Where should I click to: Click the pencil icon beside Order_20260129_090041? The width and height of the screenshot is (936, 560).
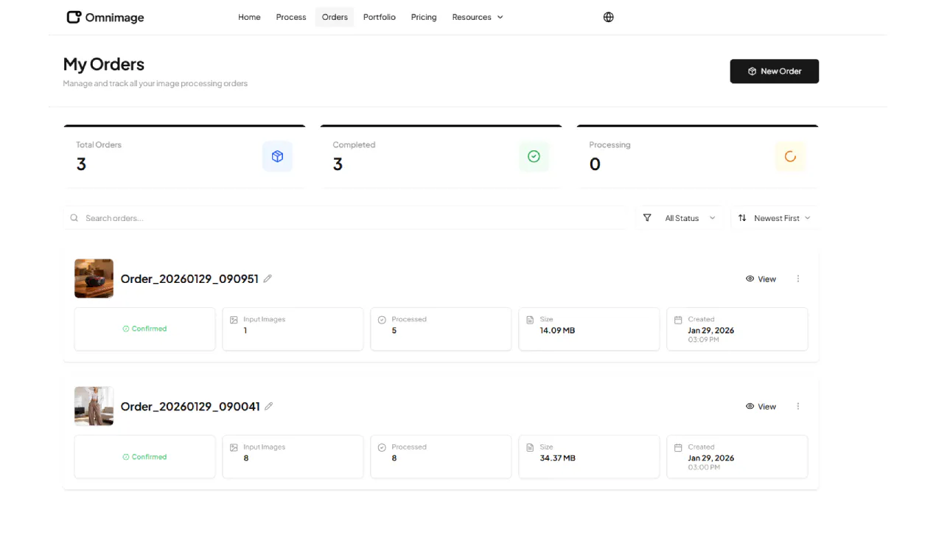pyautogui.click(x=269, y=406)
